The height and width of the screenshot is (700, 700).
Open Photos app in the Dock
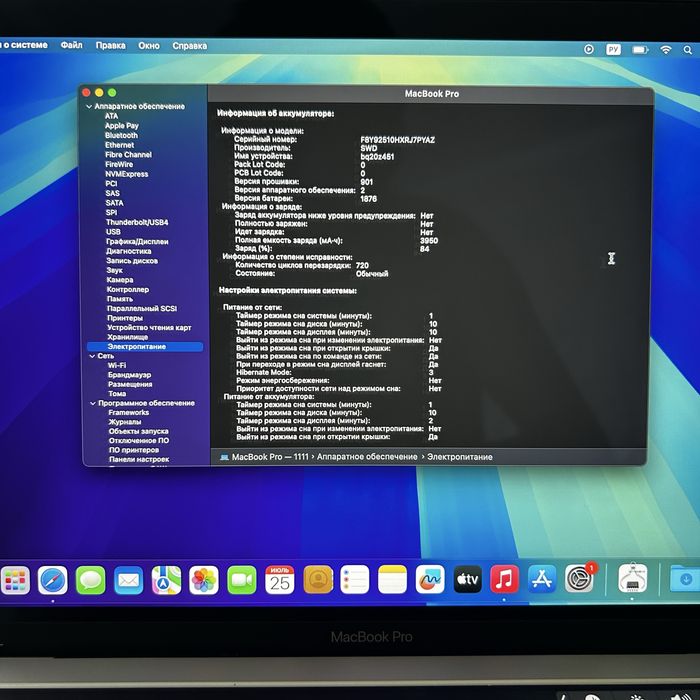[204, 580]
